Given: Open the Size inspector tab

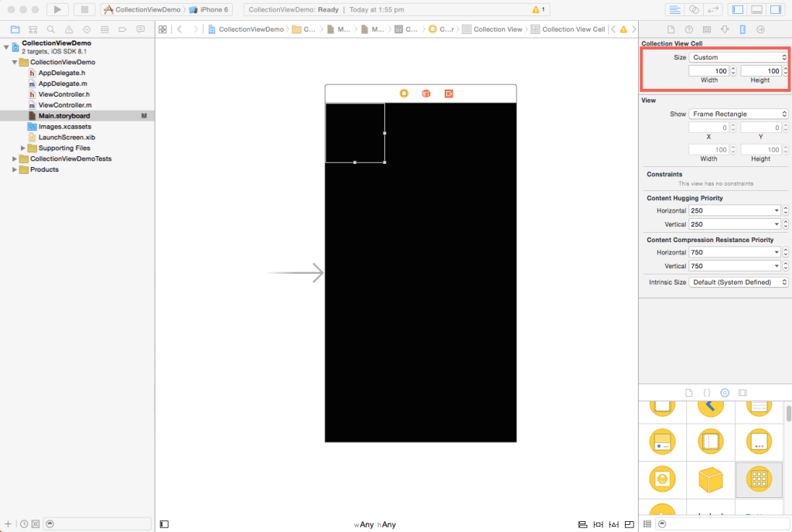Looking at the screenshot, I should (x=742, y=29).
